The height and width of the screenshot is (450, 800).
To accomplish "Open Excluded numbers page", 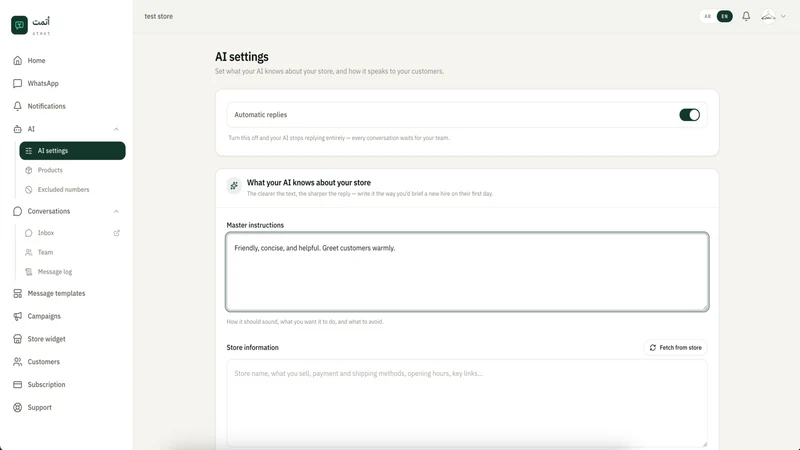I will click(x=63, y=189).
